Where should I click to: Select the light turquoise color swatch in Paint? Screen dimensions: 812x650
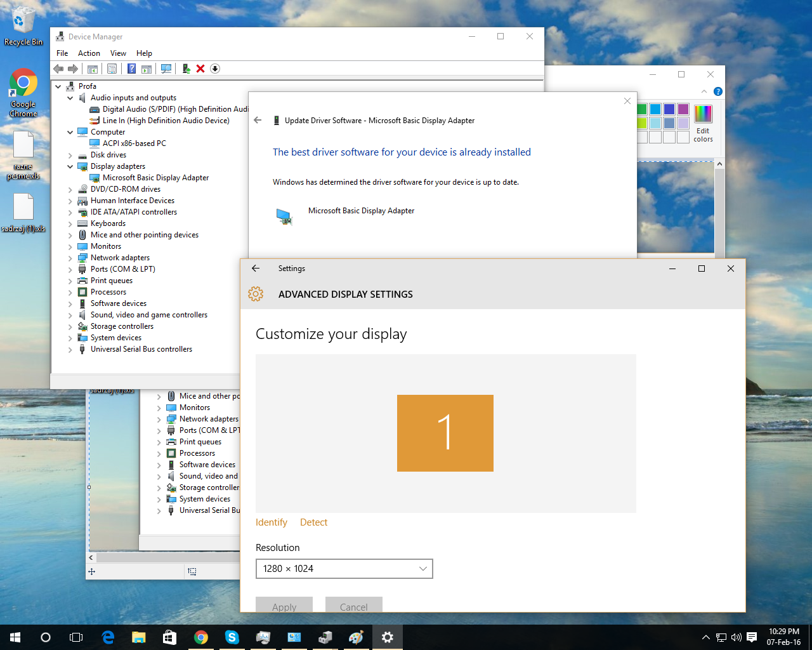[655, 123]
